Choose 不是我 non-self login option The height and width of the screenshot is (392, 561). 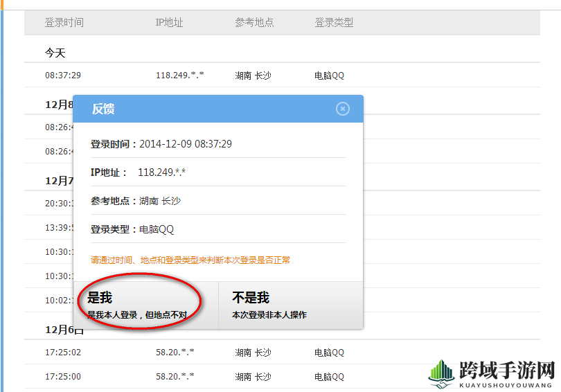[290, 305]
